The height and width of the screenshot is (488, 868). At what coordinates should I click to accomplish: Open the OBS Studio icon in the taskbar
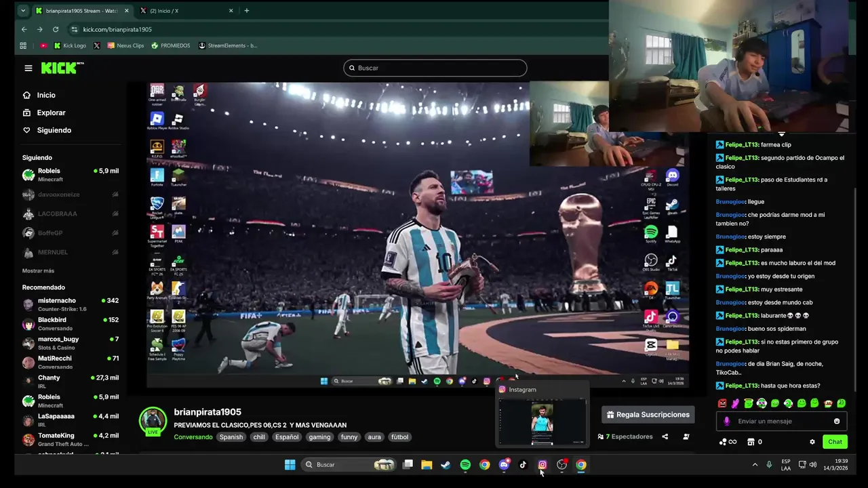click(x=561, y=464)
